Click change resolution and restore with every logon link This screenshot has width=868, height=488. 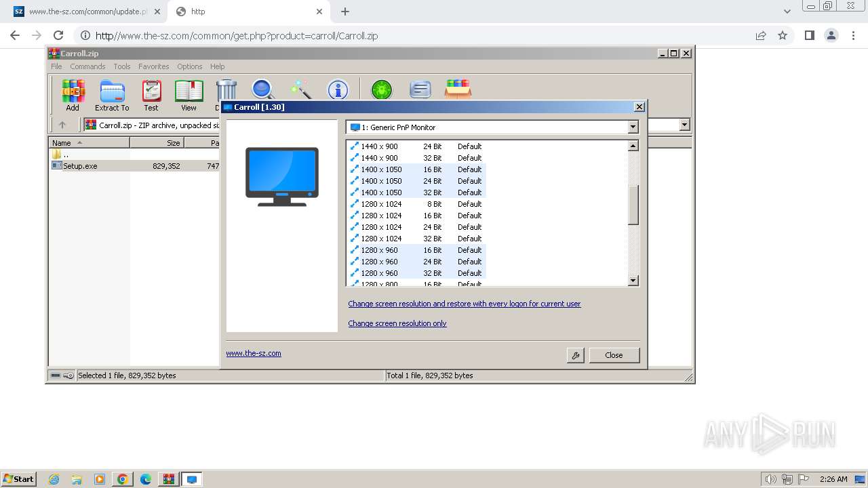click(465, 304)
